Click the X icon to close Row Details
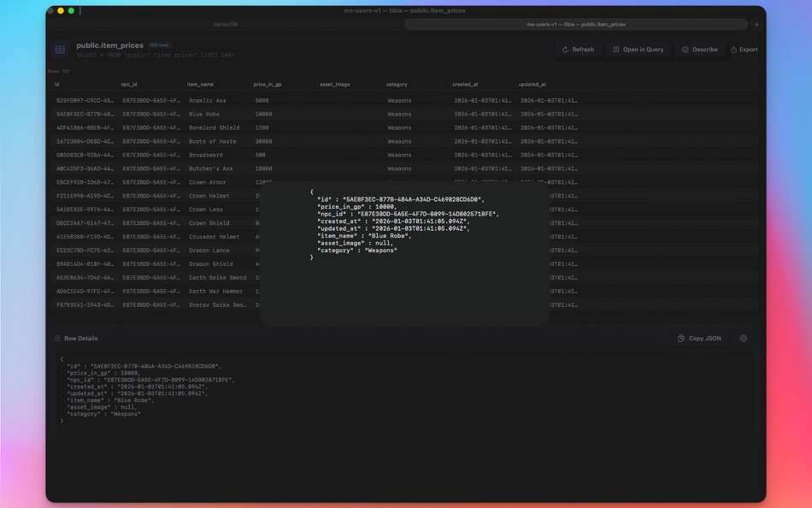This screenshot has width=812, height=508. coord(744,338)
